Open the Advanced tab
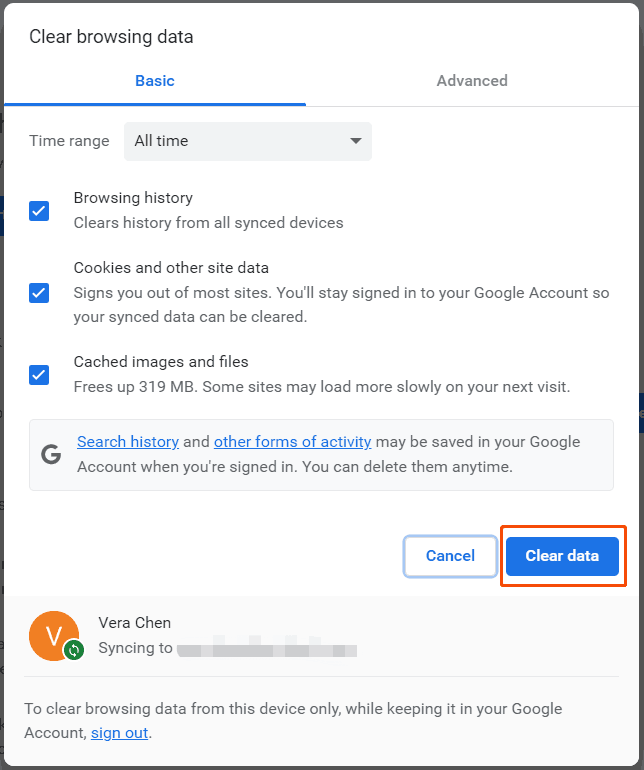The height and width of the screenshot is (770, 644). (x=472, y=81)
